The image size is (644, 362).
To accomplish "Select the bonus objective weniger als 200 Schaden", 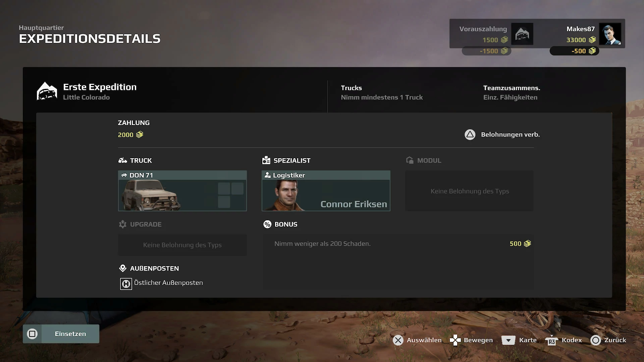I will (398, 244).
